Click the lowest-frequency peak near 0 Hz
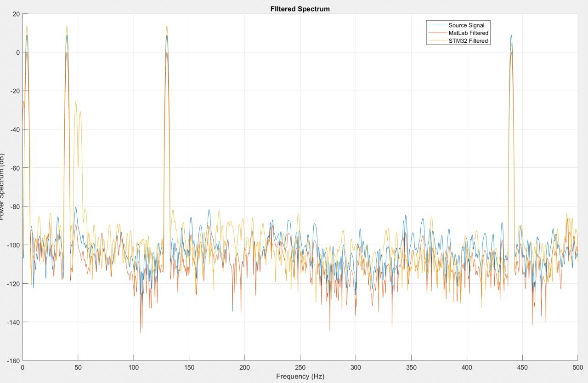Image resolution: width=588 pixels, height=383 pixels. (x=27, y=27)
